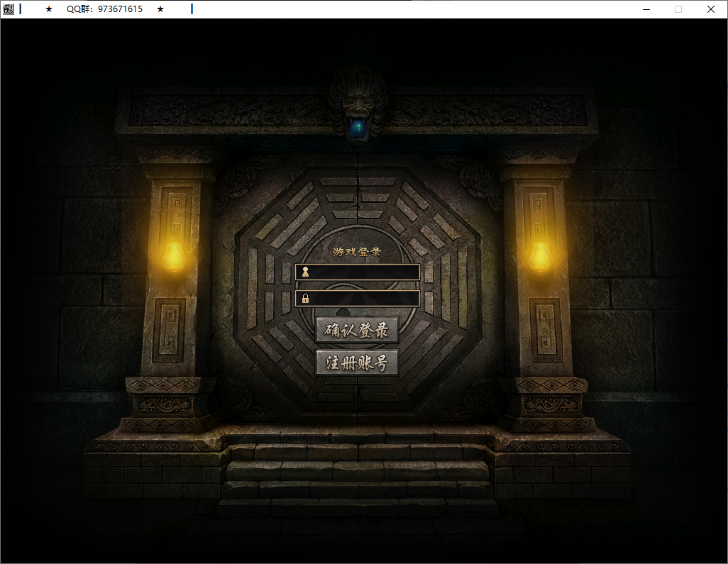Click the 注册账号 register account button

pos(357,363)
